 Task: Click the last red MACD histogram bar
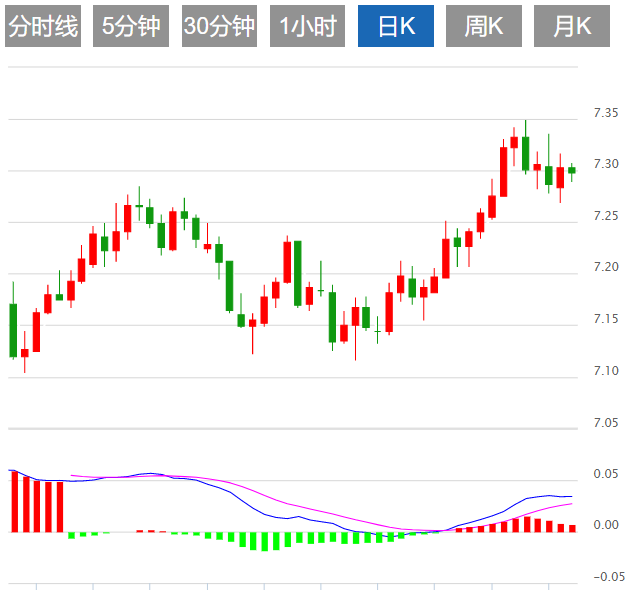click(x=572, y=528)
